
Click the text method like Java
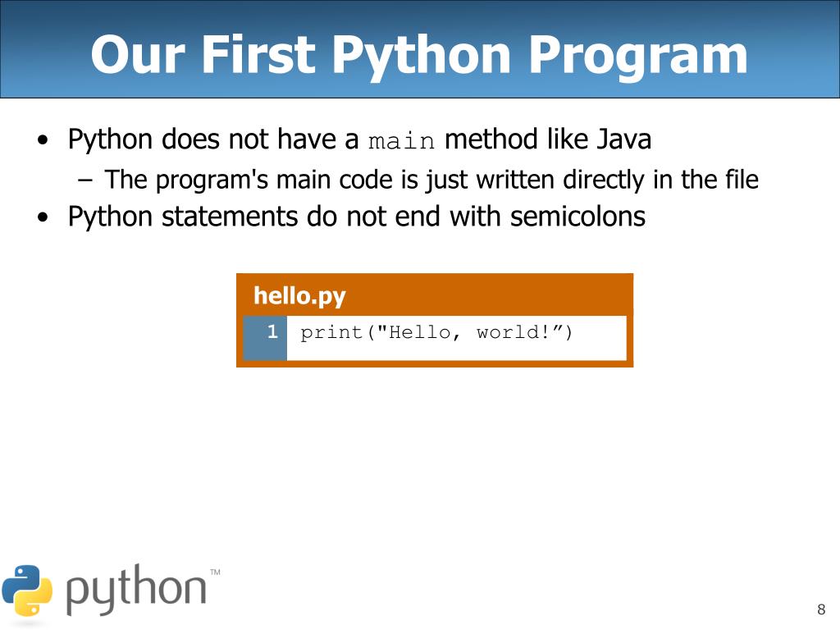(548, 139)
